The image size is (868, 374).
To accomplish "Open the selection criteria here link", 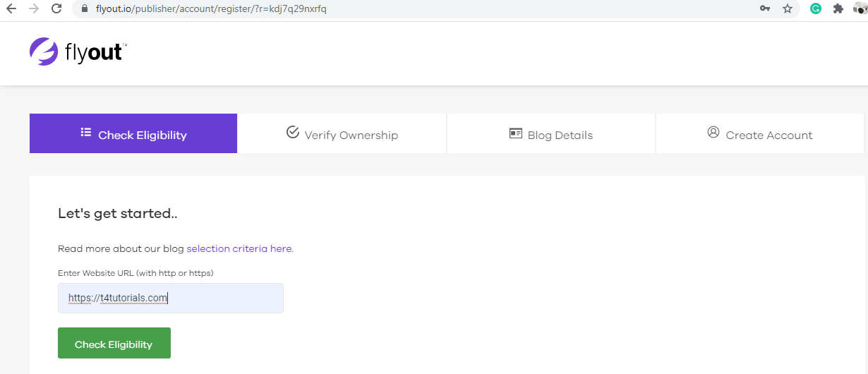I will 240,248.
